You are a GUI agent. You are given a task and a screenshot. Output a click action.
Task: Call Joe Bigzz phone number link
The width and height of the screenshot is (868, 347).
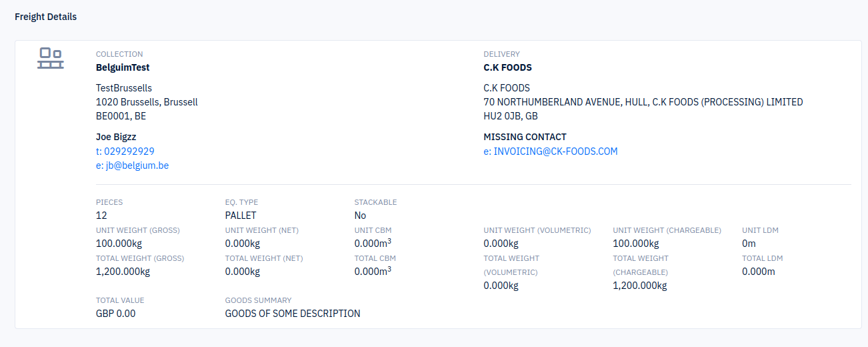pos(125,151)
